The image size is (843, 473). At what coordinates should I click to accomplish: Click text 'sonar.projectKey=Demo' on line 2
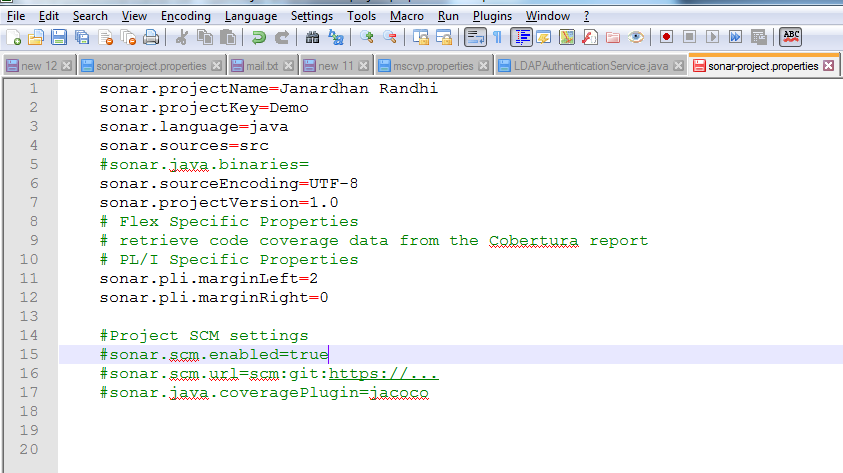point(204,108)
